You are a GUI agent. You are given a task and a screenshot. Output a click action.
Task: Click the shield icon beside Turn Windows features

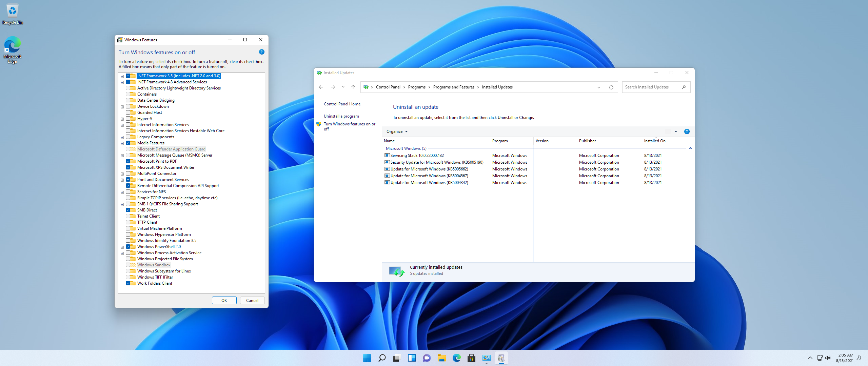click(x=319, y=124)
